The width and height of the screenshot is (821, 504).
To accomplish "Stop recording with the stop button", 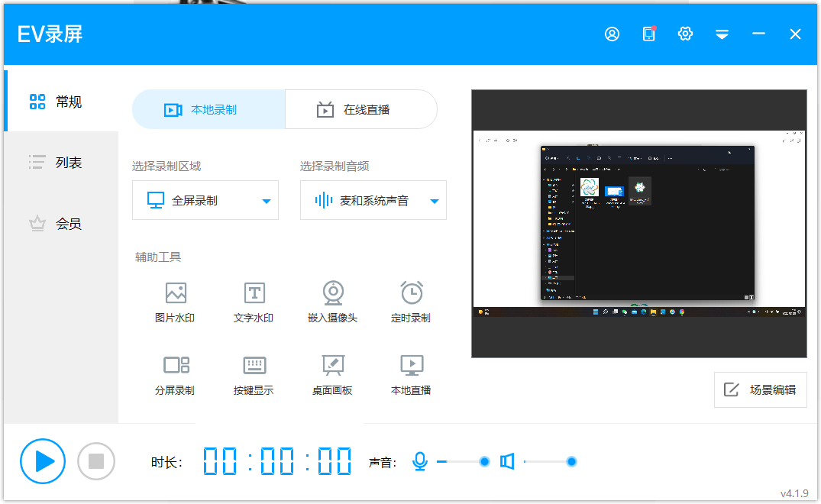I will (x=95, y=461).
